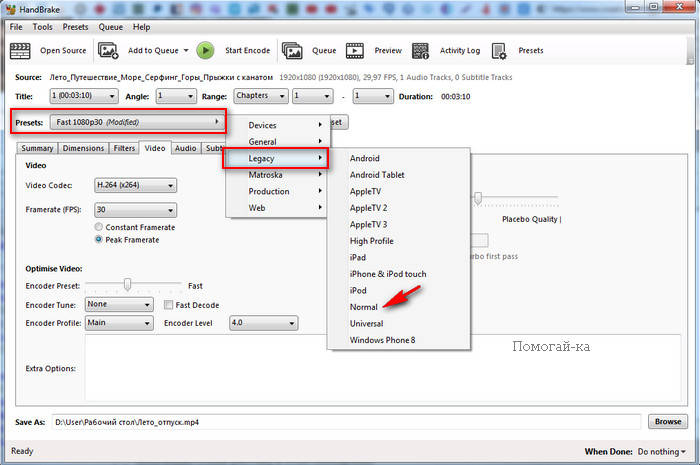Choose the Normal legacy preset

(x=399, y=307)
